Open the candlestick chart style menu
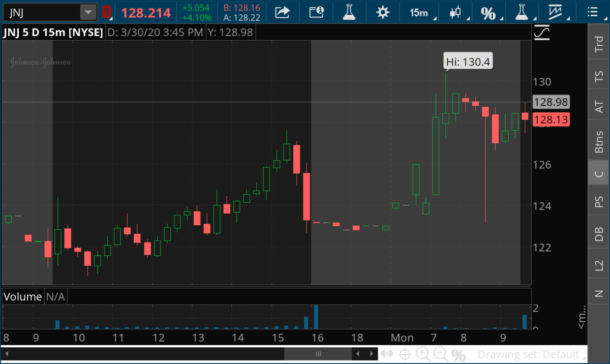 (x=455, y=12)
